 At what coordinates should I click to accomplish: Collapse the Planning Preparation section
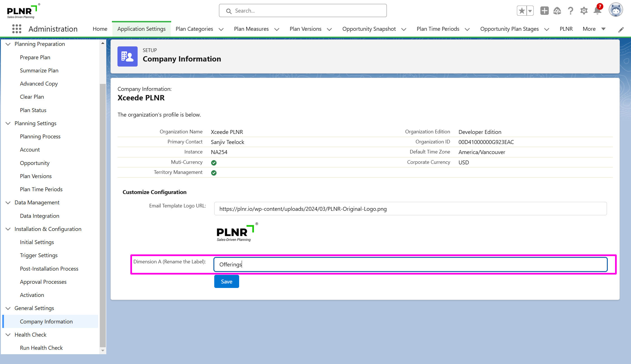pyautogui.click(x=8, y=44)
